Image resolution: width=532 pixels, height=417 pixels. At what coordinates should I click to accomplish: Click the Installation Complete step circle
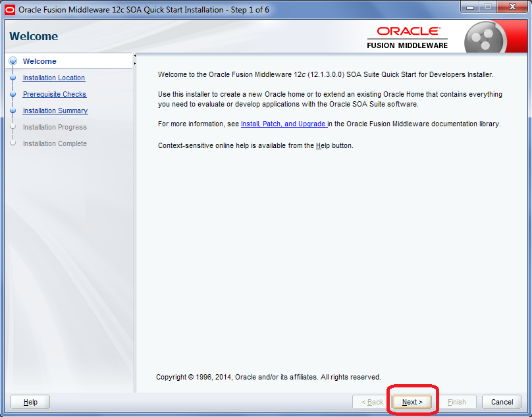click(x=13, y=143)
